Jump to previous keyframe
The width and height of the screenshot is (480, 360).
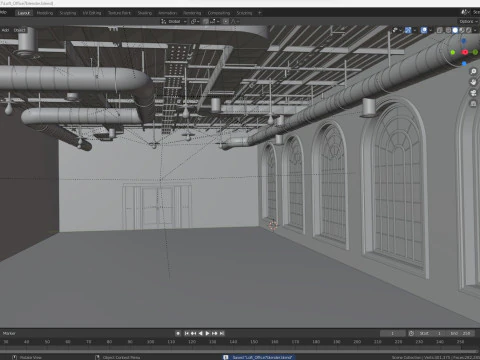[x=193, y=333]
